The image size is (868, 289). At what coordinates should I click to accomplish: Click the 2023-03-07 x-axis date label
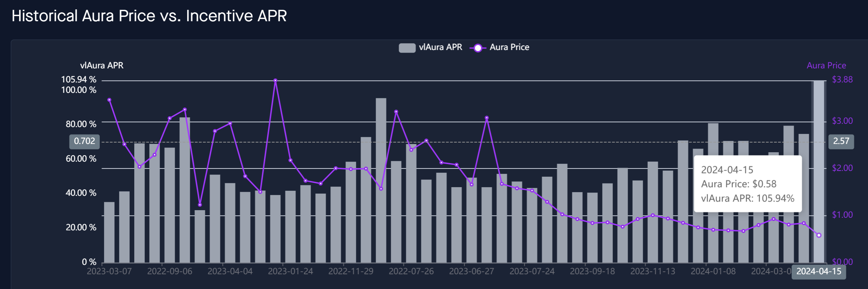click(x=109, y=271)
